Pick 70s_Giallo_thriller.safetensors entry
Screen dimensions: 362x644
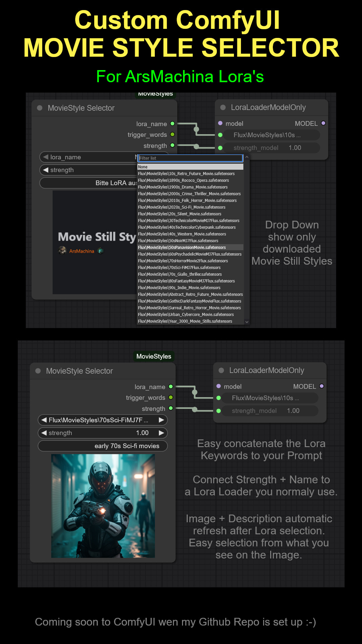[190, 274]
